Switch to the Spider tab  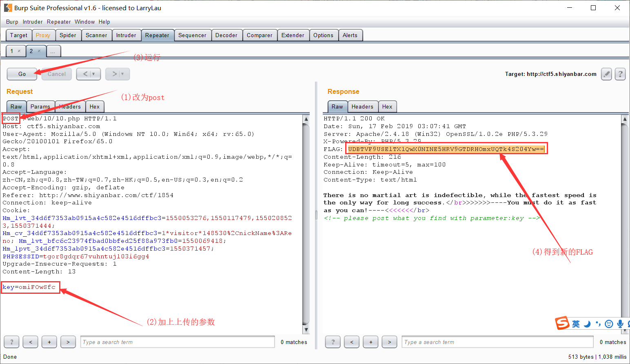pos(68,35)
